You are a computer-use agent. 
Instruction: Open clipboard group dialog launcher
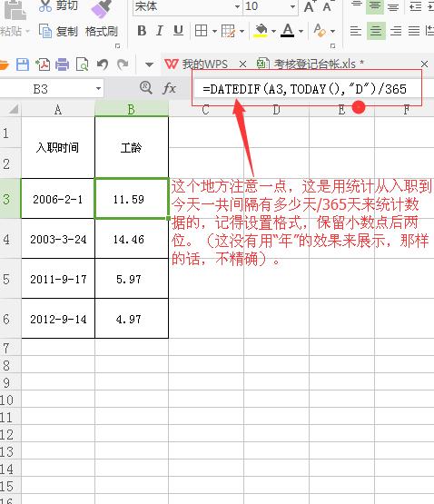[x=117, y=46]
